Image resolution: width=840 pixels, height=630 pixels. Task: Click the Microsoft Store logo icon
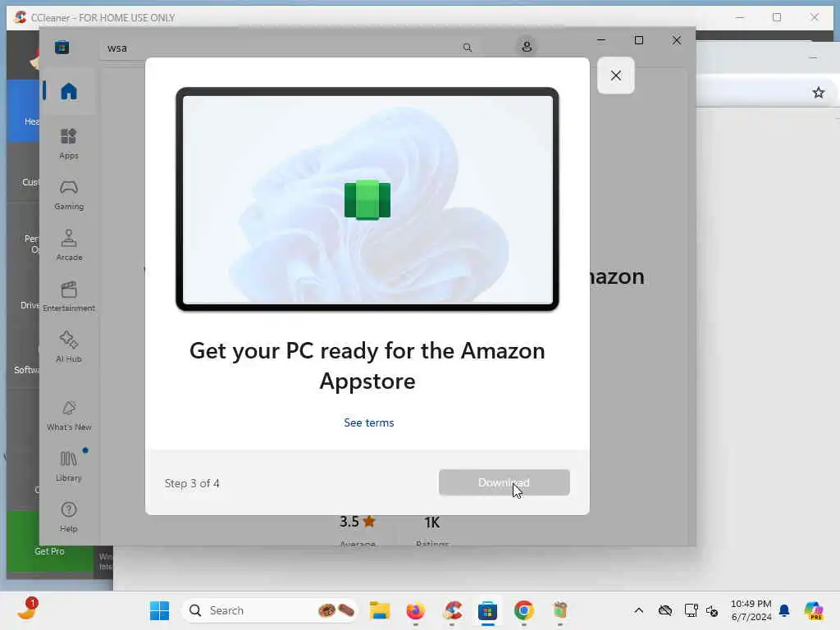62,47
